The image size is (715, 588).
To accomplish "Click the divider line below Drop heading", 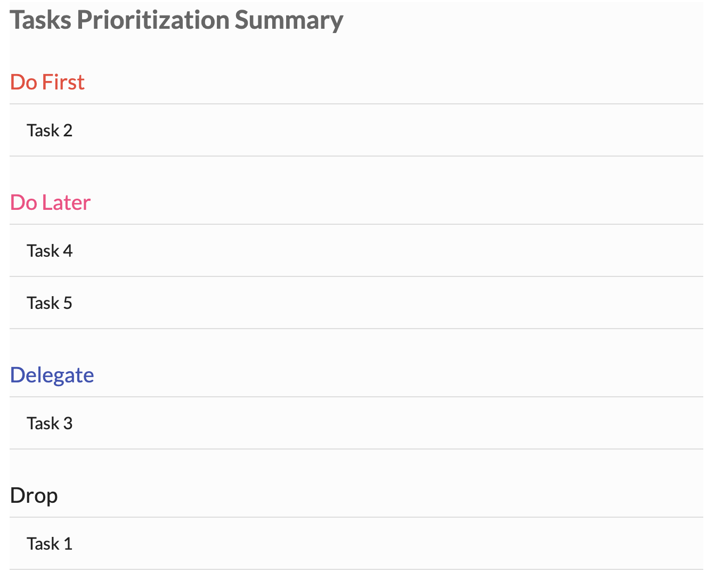I will pyautogui.click(x=356, y=517).
